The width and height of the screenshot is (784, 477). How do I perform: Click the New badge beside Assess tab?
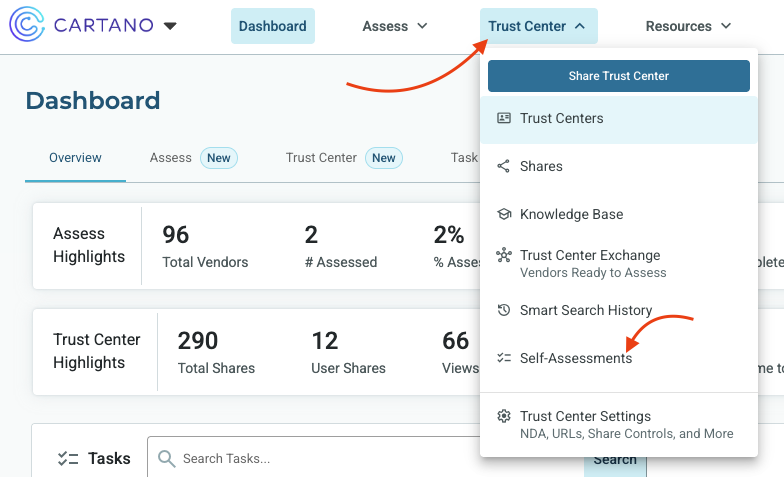coord(218,158)
